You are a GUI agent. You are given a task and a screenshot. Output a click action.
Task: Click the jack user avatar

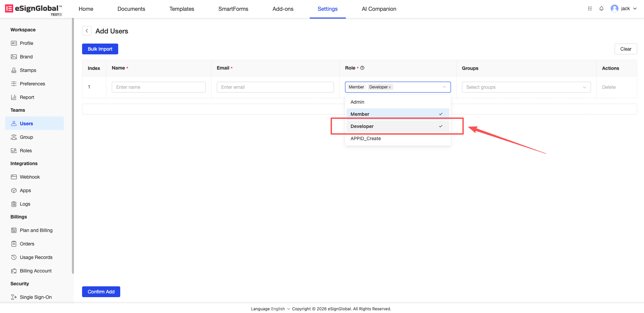pyautogui.click(x=614, y=9)
